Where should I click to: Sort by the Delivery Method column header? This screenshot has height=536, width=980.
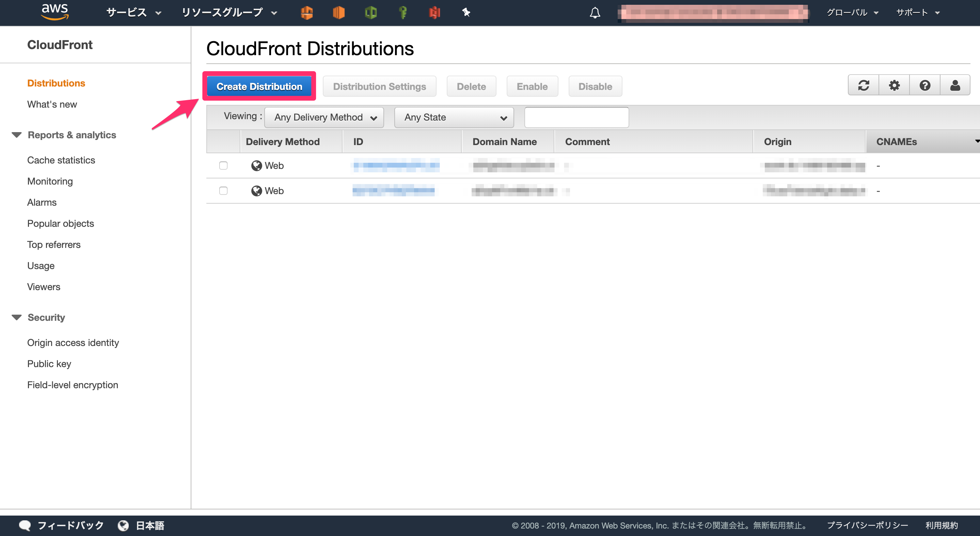coord(291,142)
